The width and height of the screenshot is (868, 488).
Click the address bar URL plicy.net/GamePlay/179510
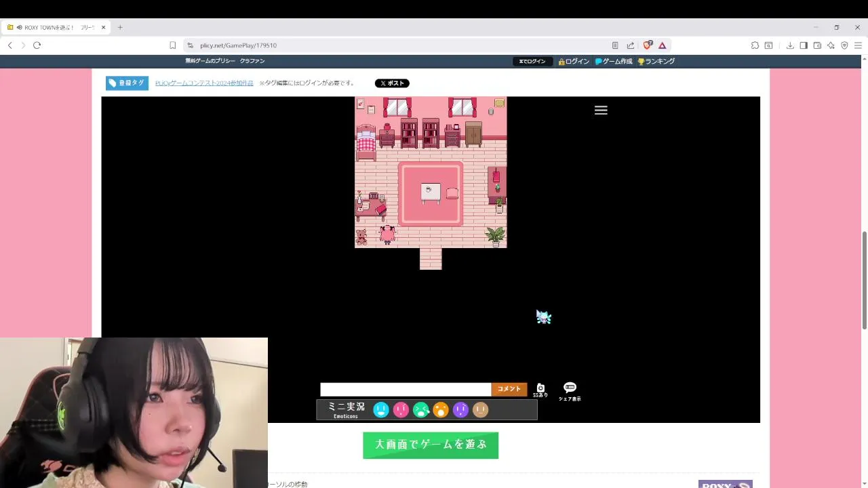click(238, 45)
